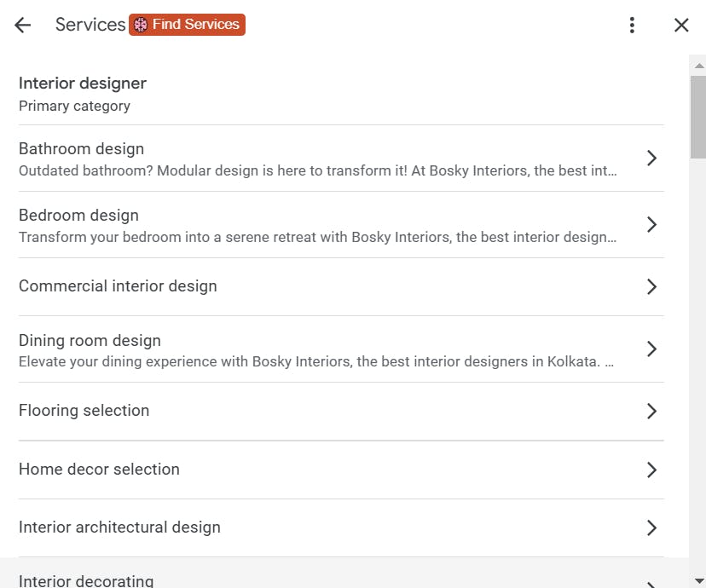
Task: Expand the Bedroom design chevron
Action: tap(651, 224)
